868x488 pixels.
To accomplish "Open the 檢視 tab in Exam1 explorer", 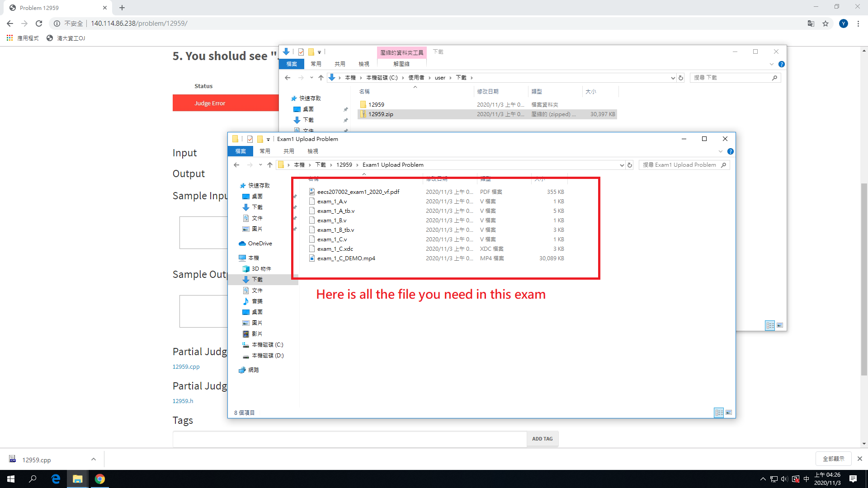I will [x=312, y=151].
